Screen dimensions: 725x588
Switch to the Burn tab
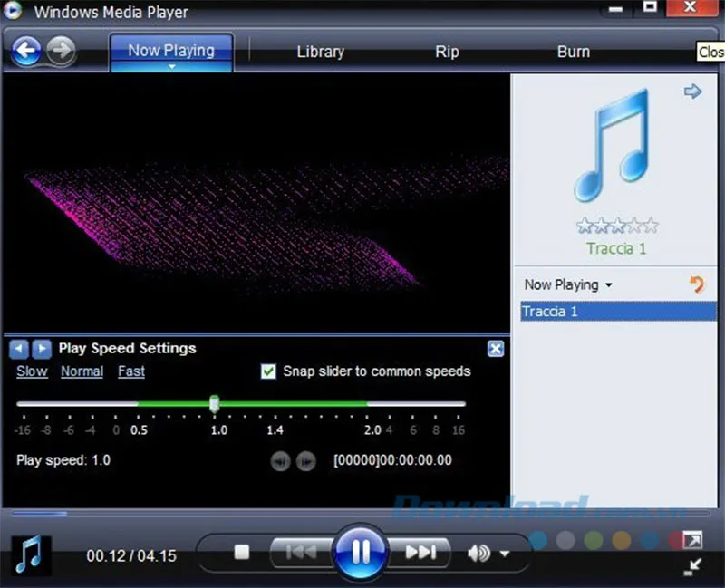(x=574, y=52)
